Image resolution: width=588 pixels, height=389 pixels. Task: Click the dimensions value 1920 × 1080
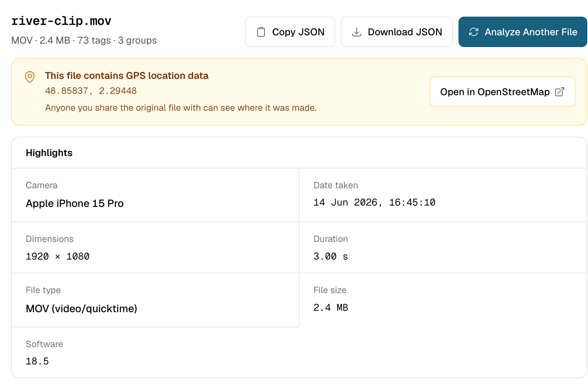[x=57, y=256]
